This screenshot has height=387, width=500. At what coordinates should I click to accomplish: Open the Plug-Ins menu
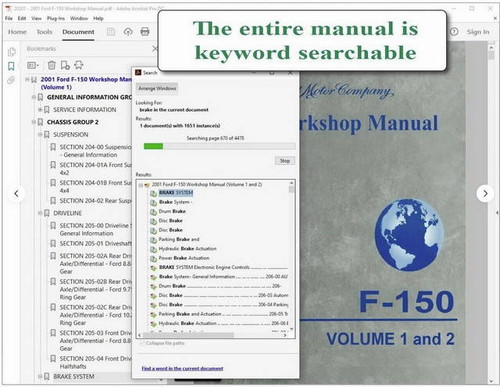click(x=56, y=18)
